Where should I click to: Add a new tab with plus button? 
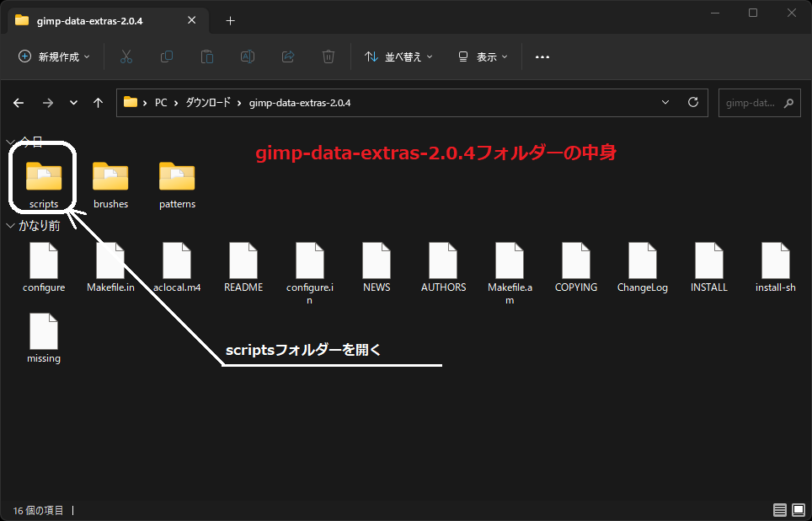pyautogui.click(x=231, y=21)
